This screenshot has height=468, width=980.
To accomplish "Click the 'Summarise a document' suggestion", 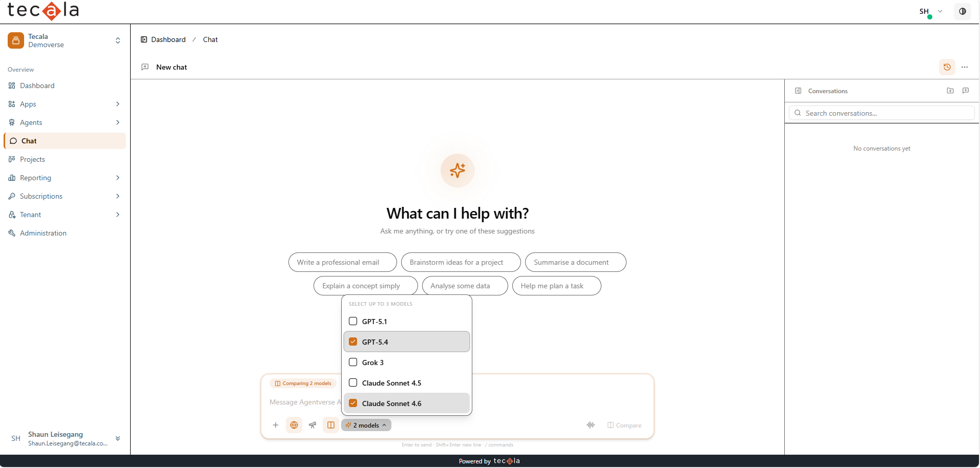I will pyautogui.click(x=576, y=262).
